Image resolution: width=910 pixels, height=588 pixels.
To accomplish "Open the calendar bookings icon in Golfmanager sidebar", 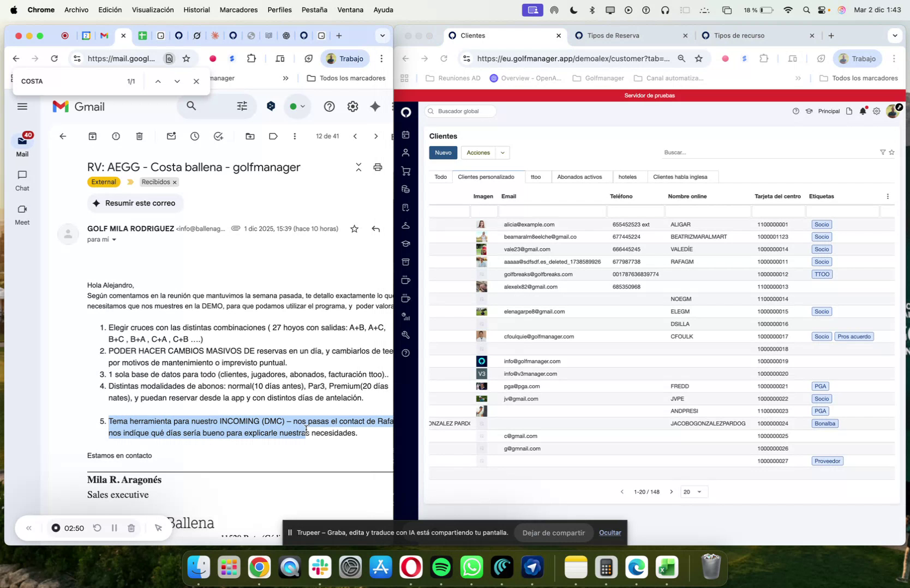I will click(406, 134).
